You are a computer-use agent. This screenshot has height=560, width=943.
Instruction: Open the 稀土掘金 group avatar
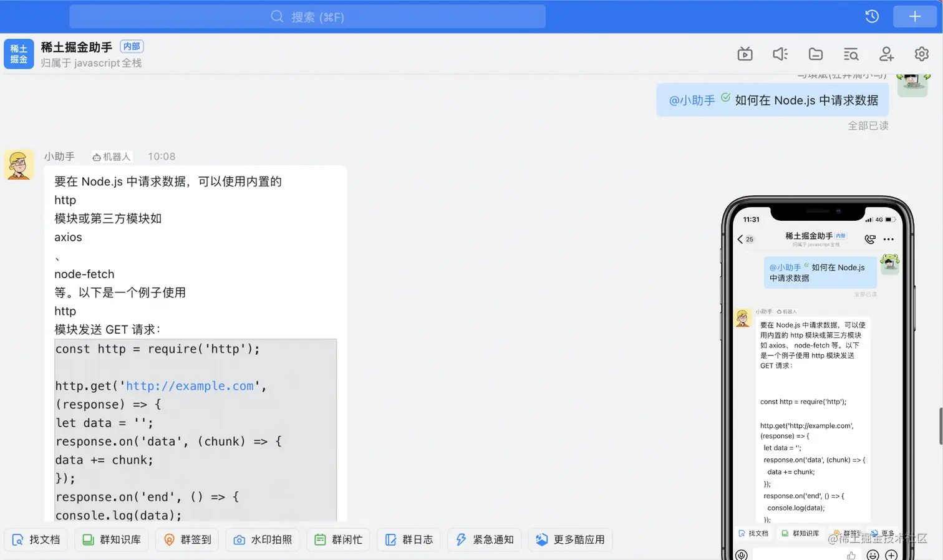coord(19,54)
